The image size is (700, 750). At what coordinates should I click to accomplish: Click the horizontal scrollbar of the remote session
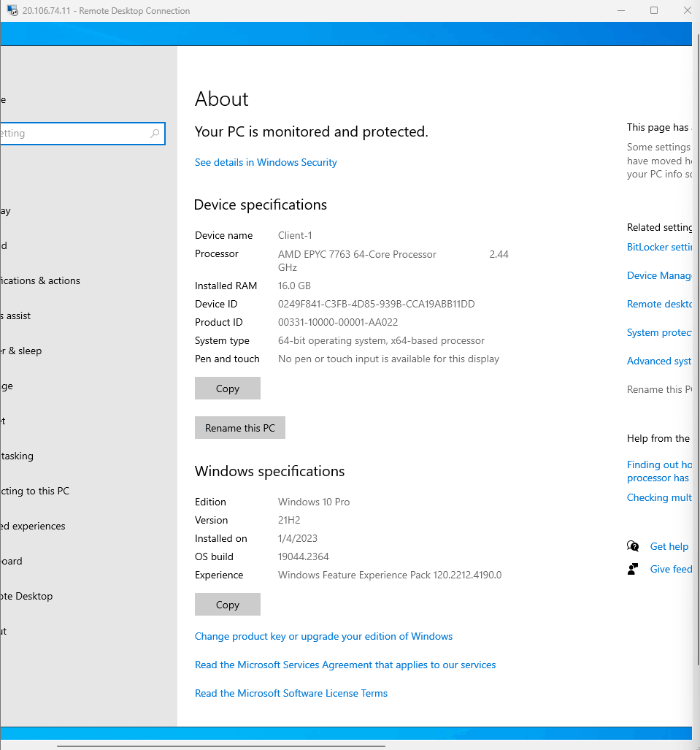[x=221, y=746]
